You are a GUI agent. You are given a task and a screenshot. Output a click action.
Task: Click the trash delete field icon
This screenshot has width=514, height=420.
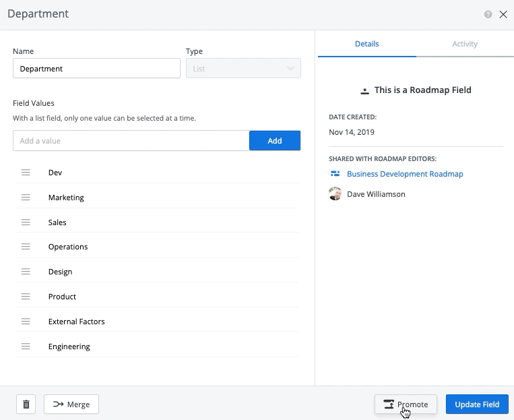[x=26, y=404]
